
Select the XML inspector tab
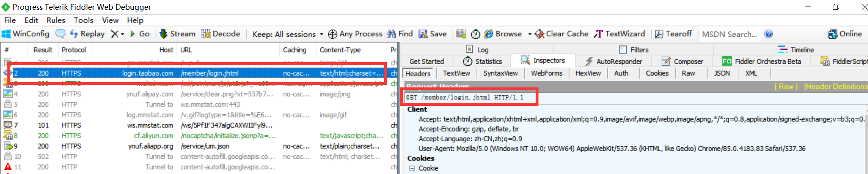click(751, 73)
